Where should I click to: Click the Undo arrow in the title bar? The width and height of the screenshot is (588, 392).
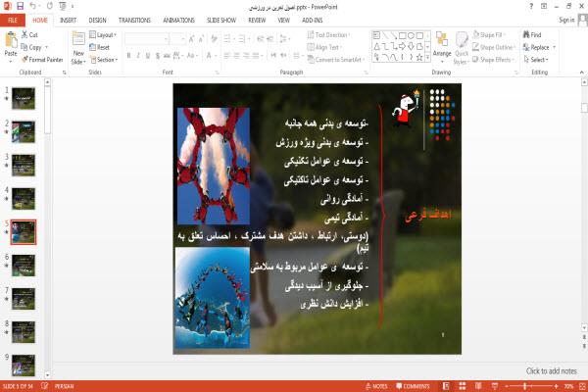point(32,6)
